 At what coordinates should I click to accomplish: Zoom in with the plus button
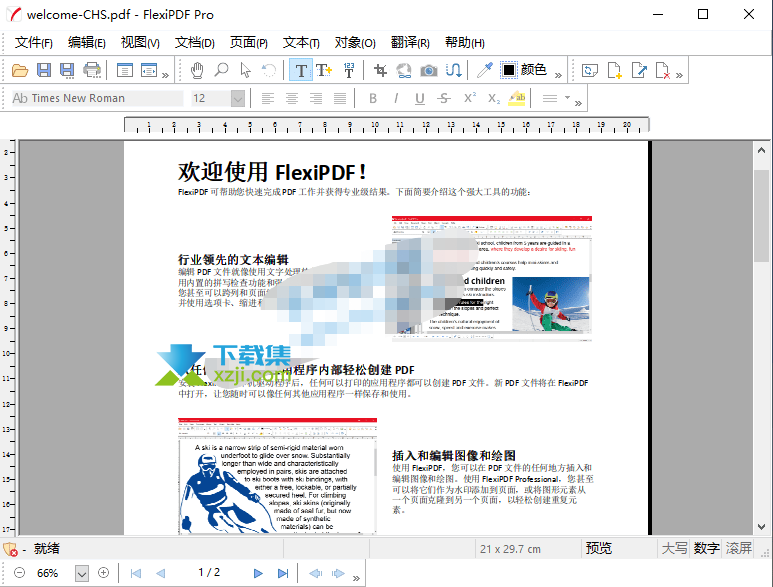coord(104,573)
